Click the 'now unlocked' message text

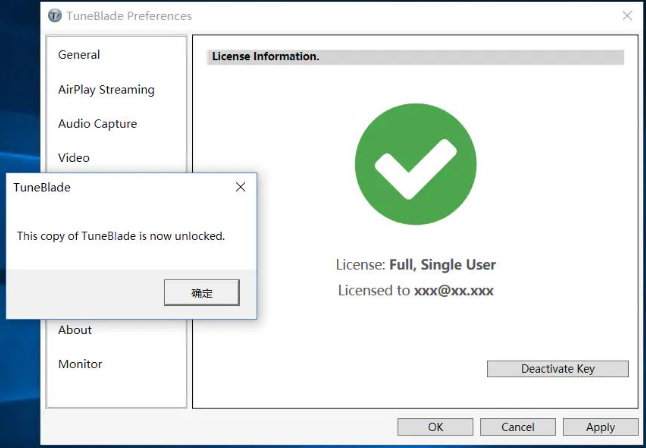tap(121, 236)
